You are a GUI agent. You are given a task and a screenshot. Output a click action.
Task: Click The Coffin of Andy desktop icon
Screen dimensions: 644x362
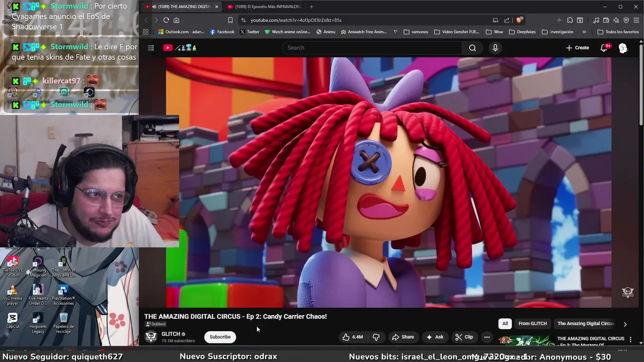(x=63, y=267)
